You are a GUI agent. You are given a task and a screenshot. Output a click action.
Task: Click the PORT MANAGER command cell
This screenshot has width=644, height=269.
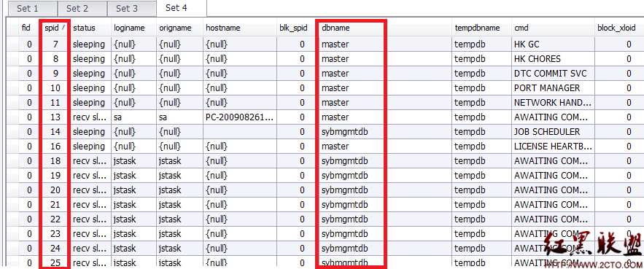(553, 88)
